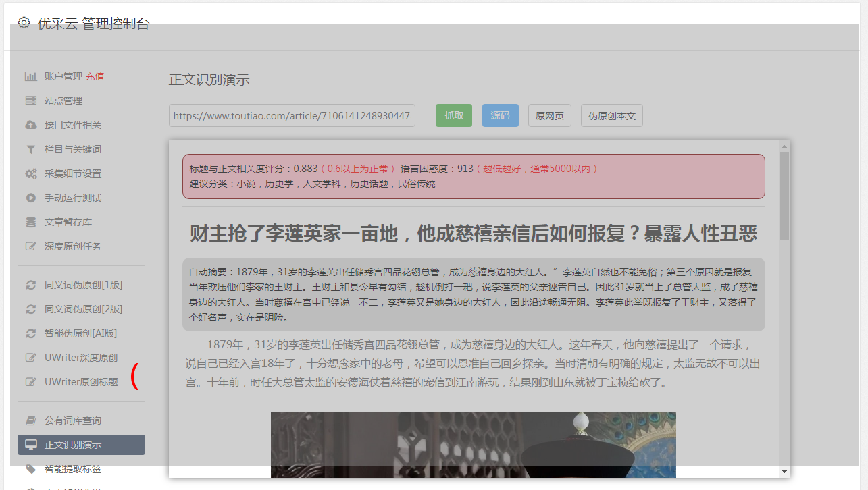Click the refresh icon for 同义词伪原创[1版]

pyautogui.click(x=30, y=285)
